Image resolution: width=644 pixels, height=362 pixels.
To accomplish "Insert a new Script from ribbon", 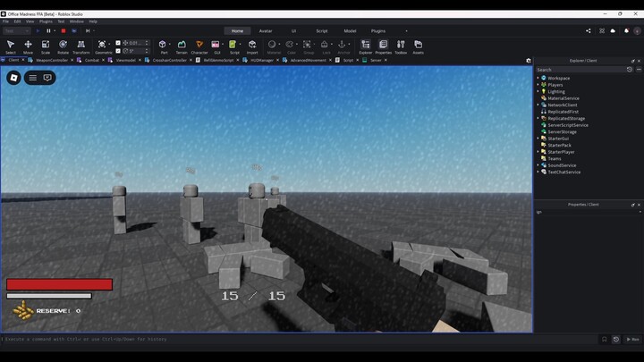I will point(233,45).
